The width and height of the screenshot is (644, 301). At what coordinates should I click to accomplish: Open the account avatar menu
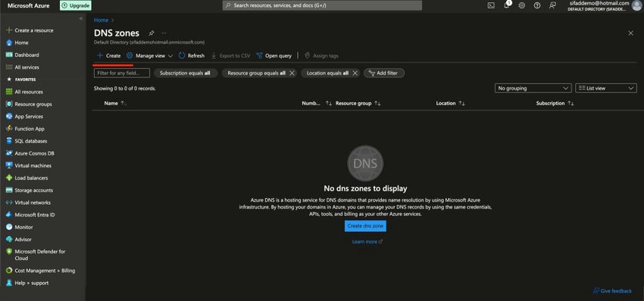point(636,5)
